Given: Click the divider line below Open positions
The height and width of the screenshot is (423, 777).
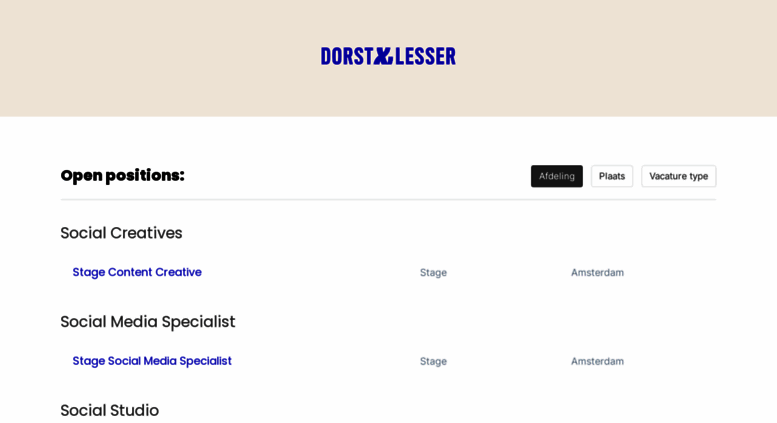Looking at the screenshot, I should click(388, 200).
